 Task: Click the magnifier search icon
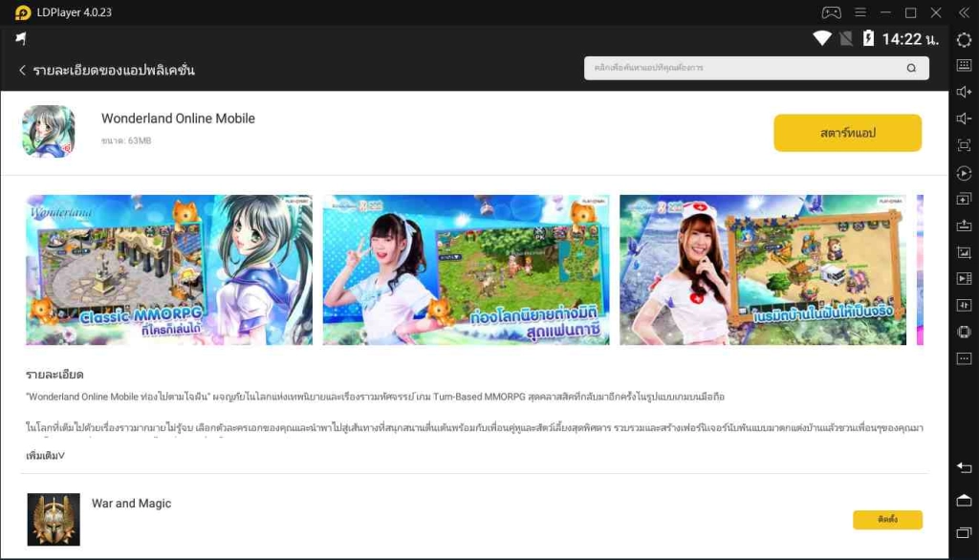pos(911,69)
